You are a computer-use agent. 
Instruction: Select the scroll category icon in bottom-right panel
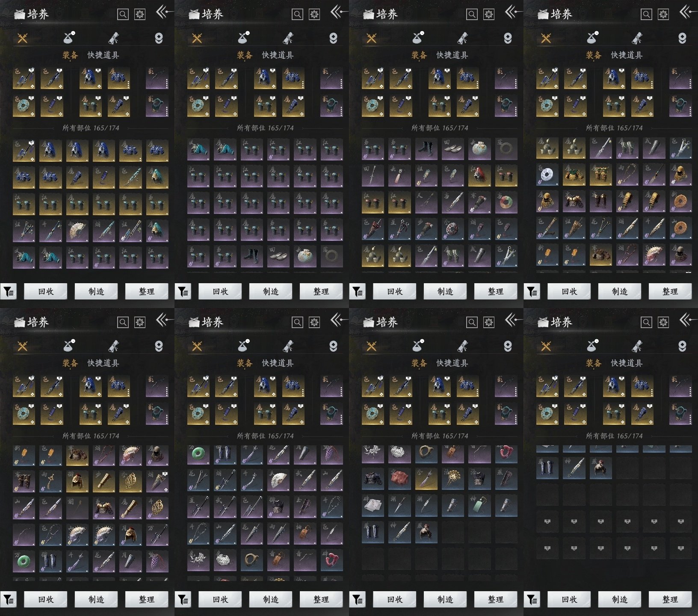(x=637, y=346)
